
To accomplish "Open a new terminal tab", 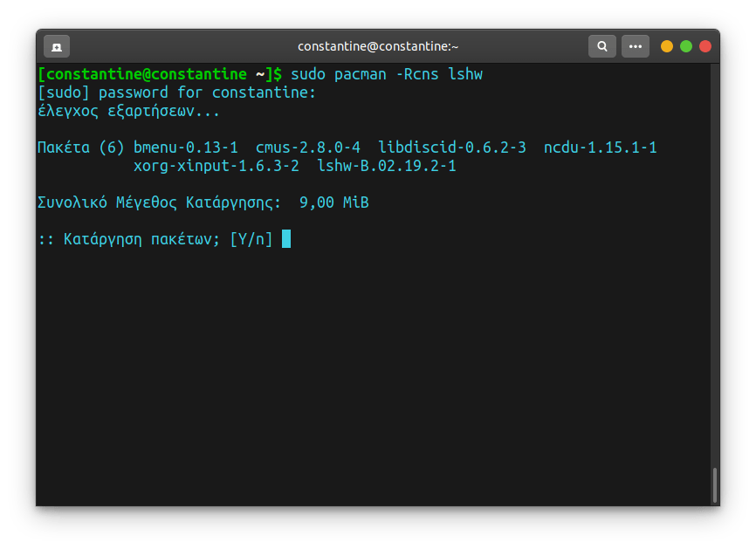I will click(x=57, y=46).
